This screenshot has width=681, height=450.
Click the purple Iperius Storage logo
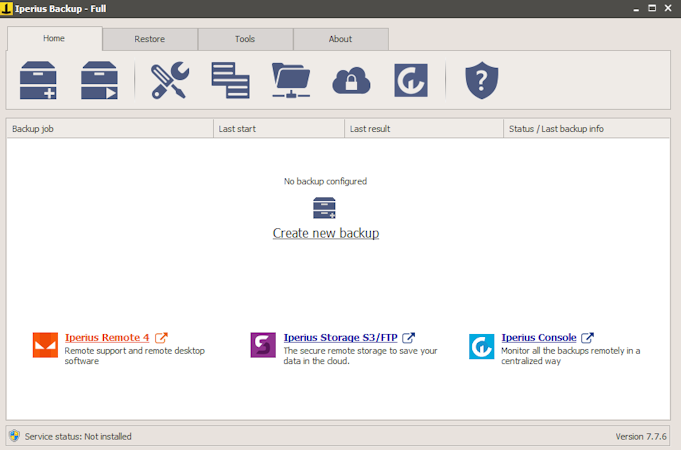263,345
